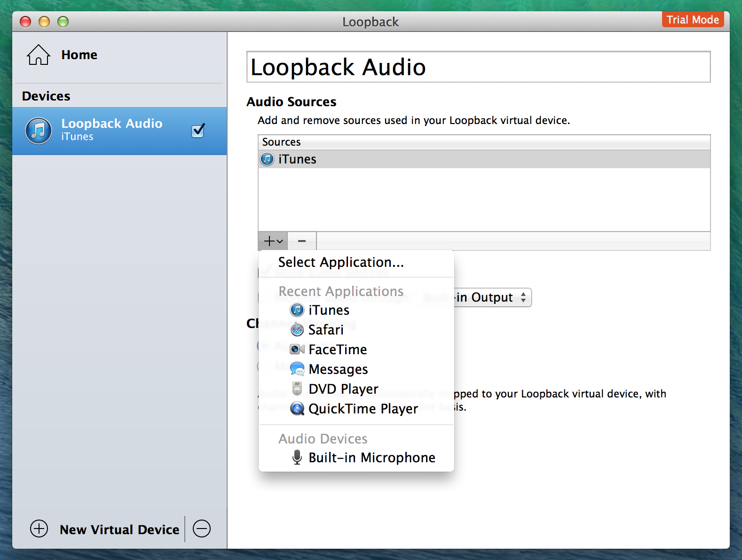Viewport: 742px width, 560px height.
Task: Click the plus circle for New Virtual Device
Action: (39, 529)
